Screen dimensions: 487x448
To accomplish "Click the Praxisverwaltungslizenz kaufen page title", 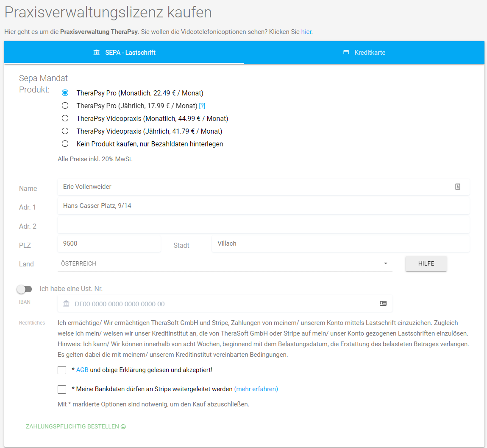I will tap(108, 12).
